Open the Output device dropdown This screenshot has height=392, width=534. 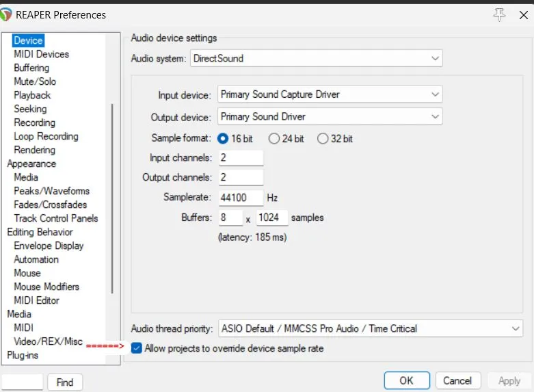pos(330,116)
